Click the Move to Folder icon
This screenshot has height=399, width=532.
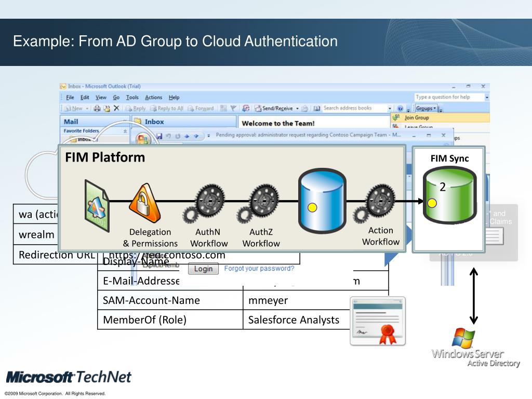click(x=107, y=108)
